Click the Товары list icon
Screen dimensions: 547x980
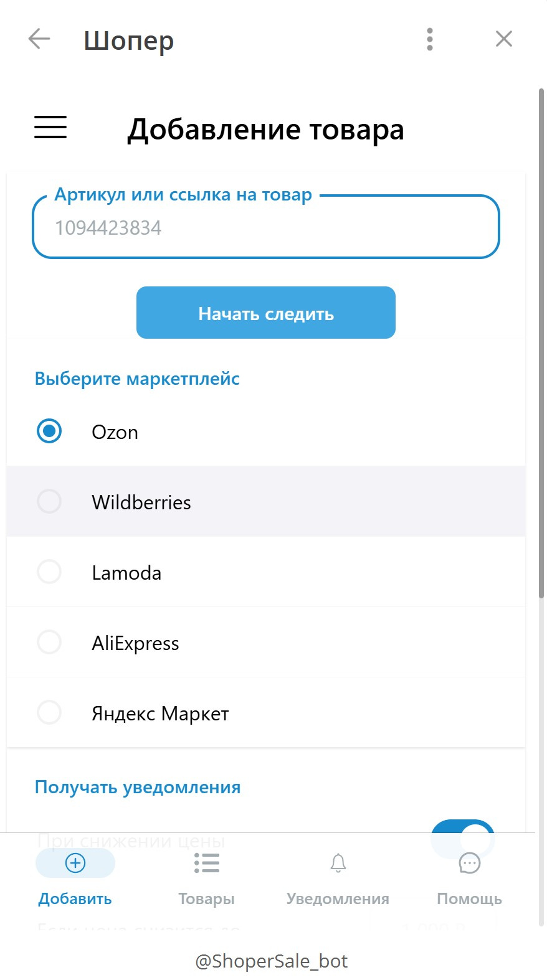pyautogui.click(x=206, y=863)
